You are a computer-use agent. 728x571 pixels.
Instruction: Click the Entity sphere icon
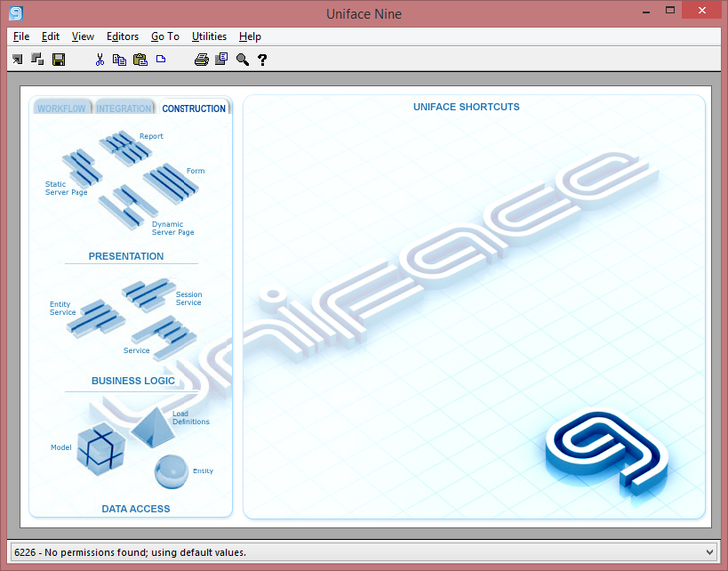pyautogui.click(x=172, y=471)
